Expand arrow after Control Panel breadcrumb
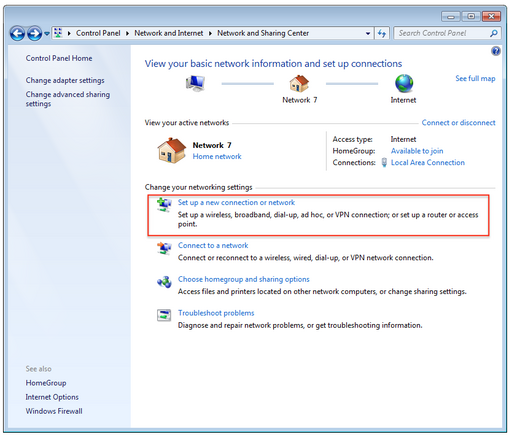The width and height of the screenshot is (512, 437). tap(127, 33)
